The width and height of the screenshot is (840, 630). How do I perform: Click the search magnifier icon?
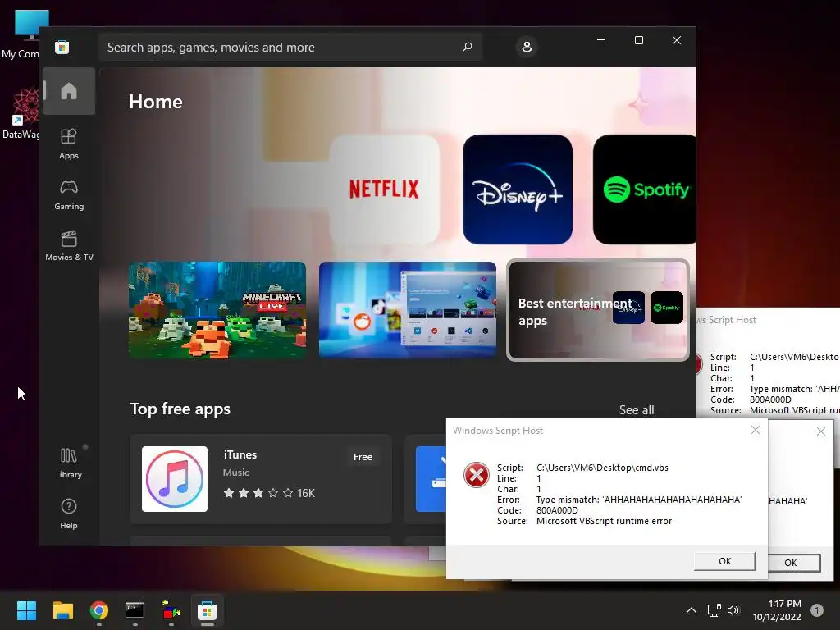tap(467, 47)
